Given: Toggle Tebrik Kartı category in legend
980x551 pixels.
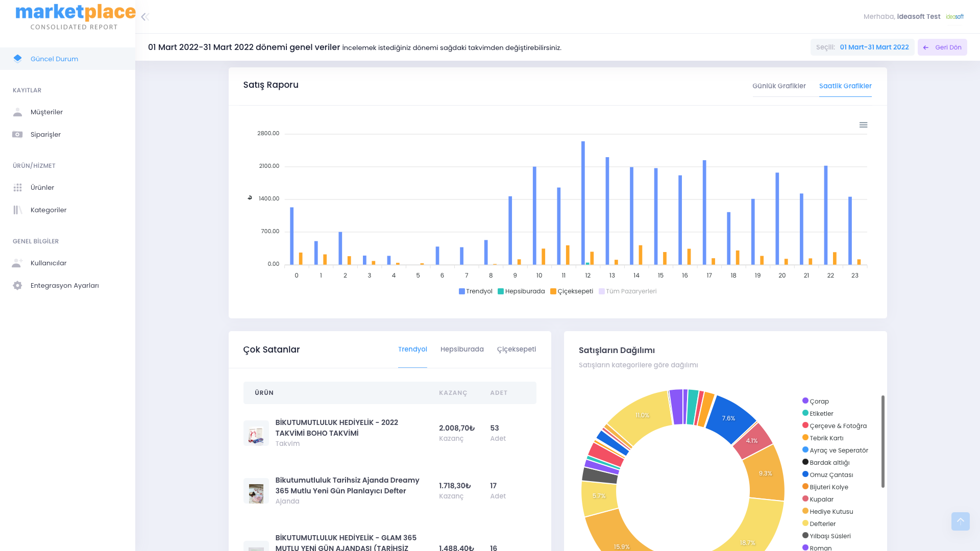Looking at the screenshot, I should (x=822, y=438).
